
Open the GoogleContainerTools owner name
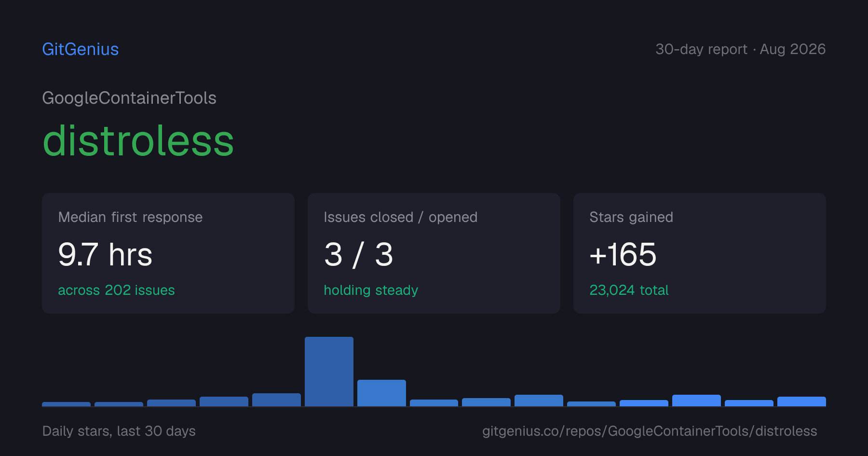[x=129, y=98]
